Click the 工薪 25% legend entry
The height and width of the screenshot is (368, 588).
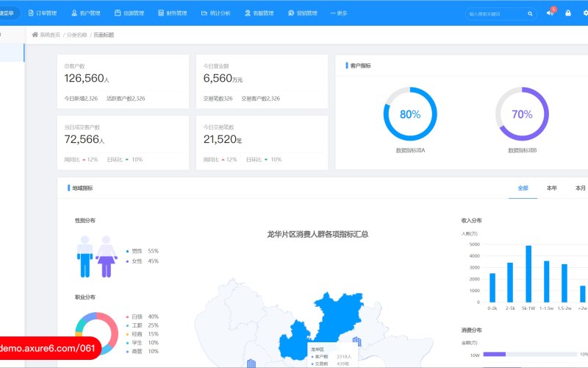[143, 325]
